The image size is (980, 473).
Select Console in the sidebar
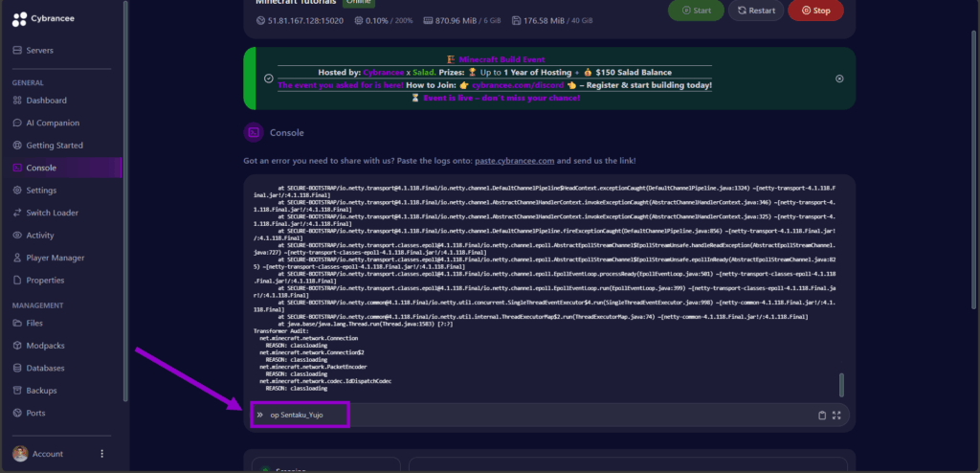click(x=41, y=168)
